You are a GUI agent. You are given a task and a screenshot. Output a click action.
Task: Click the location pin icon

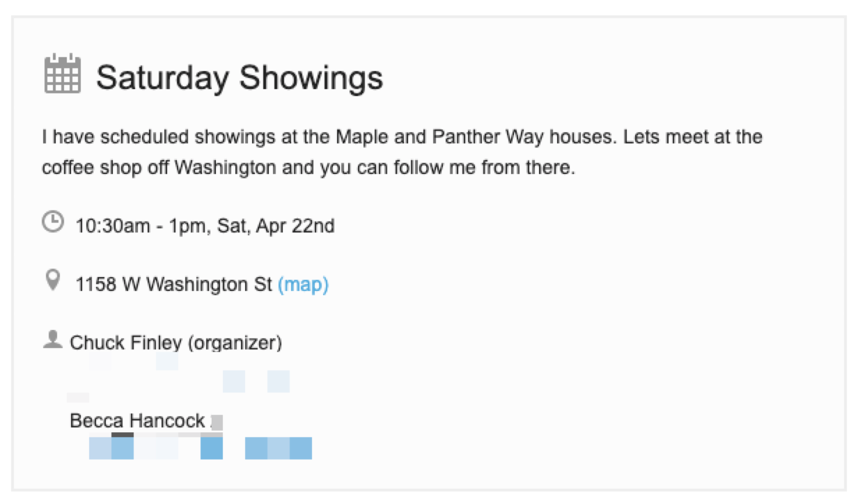click(52, 281)
